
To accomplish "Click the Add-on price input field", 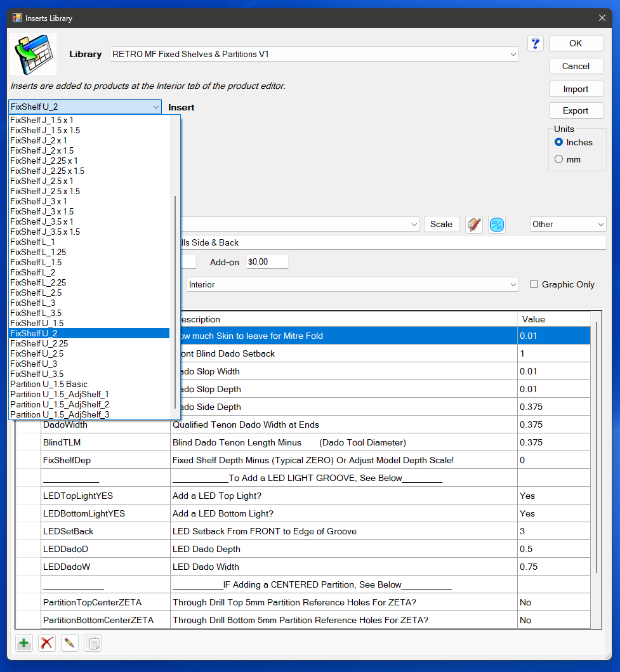I will [267, 262].
